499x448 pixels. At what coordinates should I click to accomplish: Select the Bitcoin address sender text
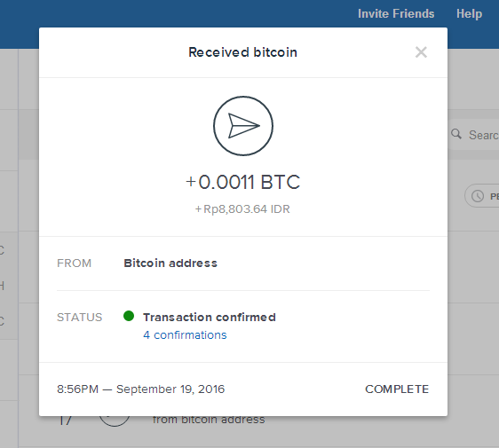pos(170,263)
